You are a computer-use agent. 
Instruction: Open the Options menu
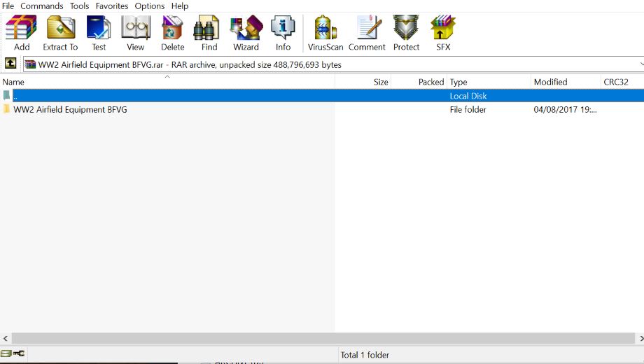150,6
